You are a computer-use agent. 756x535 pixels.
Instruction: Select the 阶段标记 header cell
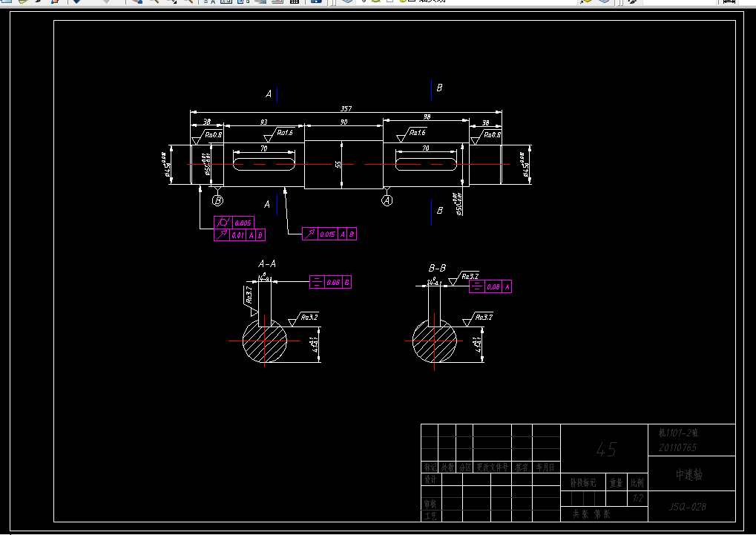[583, 482]
